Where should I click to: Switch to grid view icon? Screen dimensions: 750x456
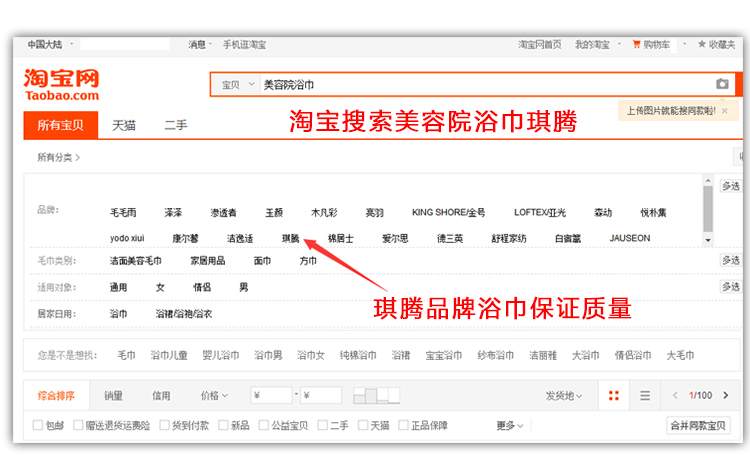(614, 396)
